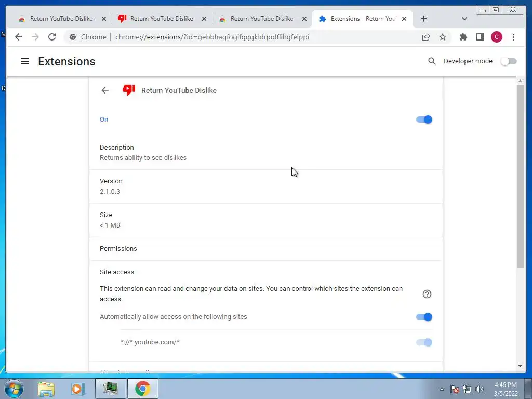The image size is (532, 399).
Task: Search extensions with the magnifier icon
Action: click(x=432, y=61)
